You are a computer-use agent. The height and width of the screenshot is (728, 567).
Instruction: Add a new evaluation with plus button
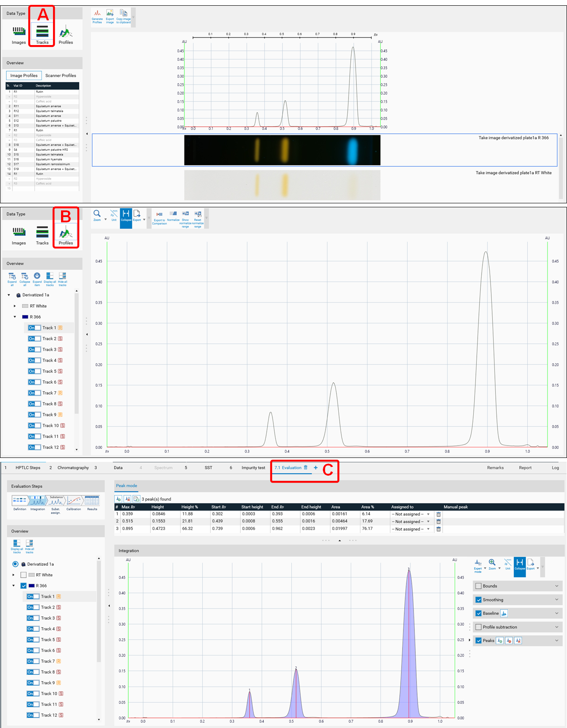point(316,468)
